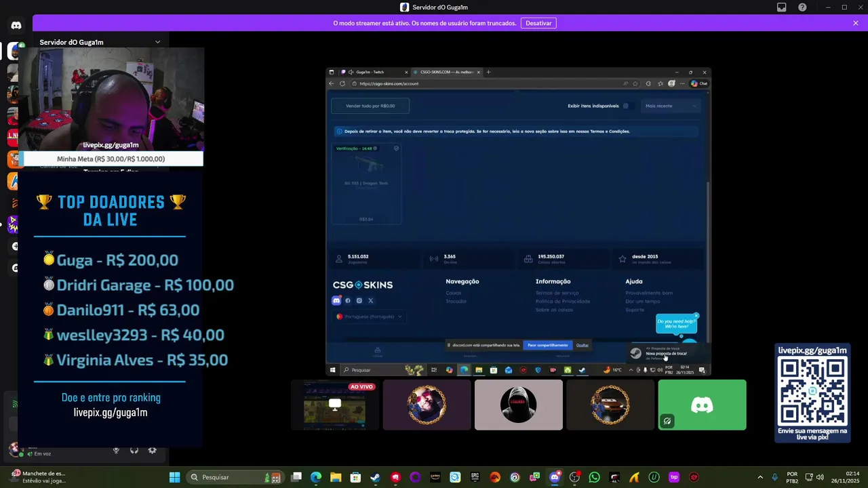Toggle Exibir itens indisponíveis switch
868x488 pixels.
tap(628, 106)
